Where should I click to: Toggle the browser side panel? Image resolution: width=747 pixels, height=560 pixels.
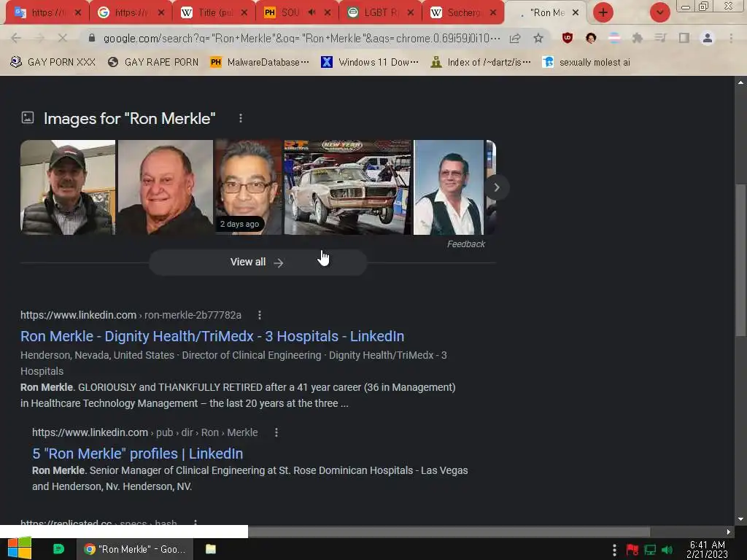(x=684, y=38)
